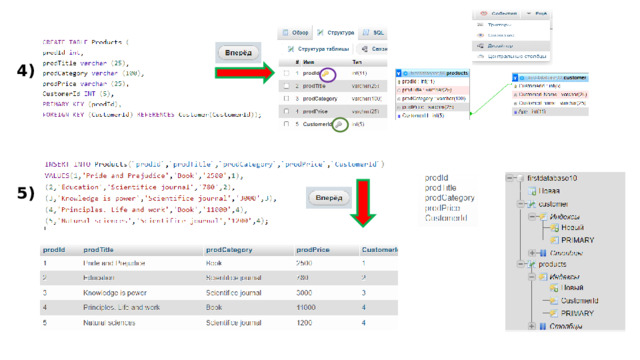This screenshot has width=640, height=360.
Task: Sort results by the prodTitle column header
Action: (98, 250)
